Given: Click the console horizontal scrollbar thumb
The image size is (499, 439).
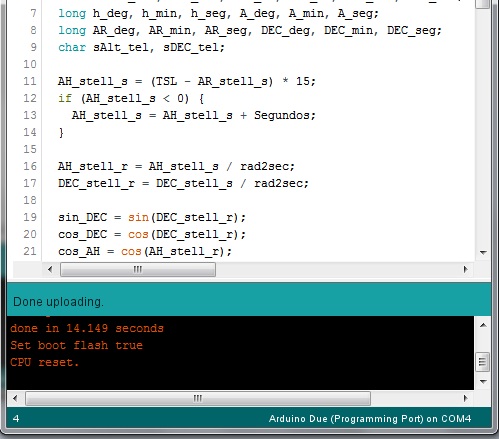Looking at the screenshot, I should (198, 398).
